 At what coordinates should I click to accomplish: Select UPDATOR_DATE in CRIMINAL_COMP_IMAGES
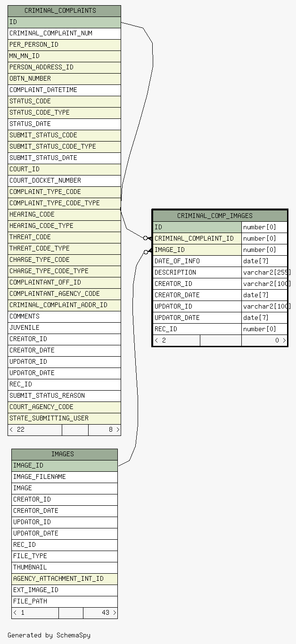(197, 318)
